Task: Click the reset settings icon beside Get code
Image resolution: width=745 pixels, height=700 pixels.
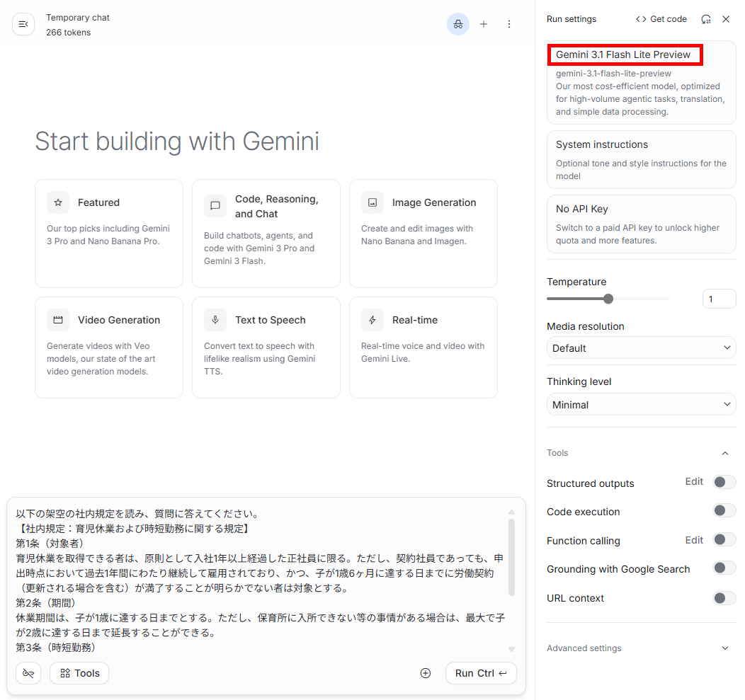Action: tap(705, 19)
